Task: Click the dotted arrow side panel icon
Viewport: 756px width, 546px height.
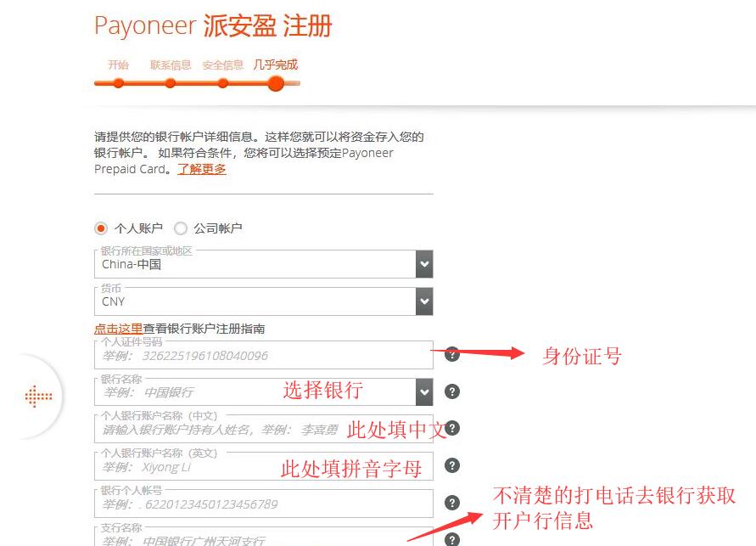Action: pos(38,396)
